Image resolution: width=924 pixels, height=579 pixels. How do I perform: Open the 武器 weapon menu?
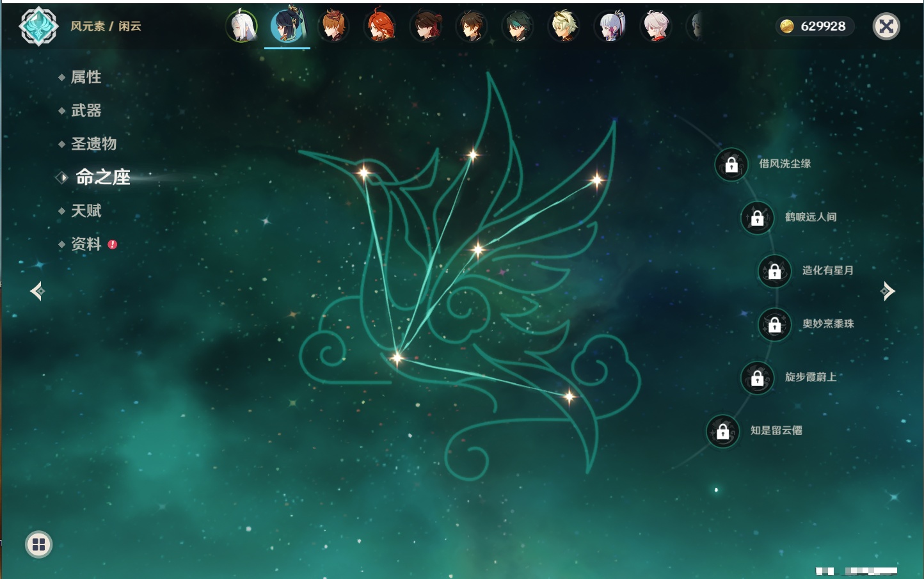pos(86,111)
